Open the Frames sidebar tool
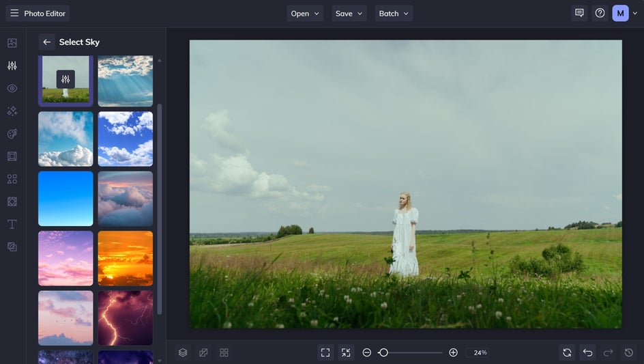 pos(12,156)
